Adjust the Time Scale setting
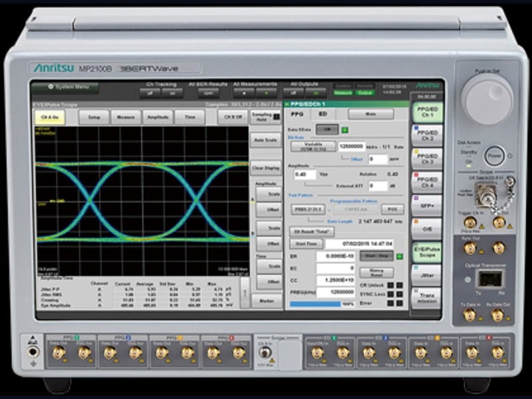This screenshot has width=532, height=399. click(x=269, y=267)
